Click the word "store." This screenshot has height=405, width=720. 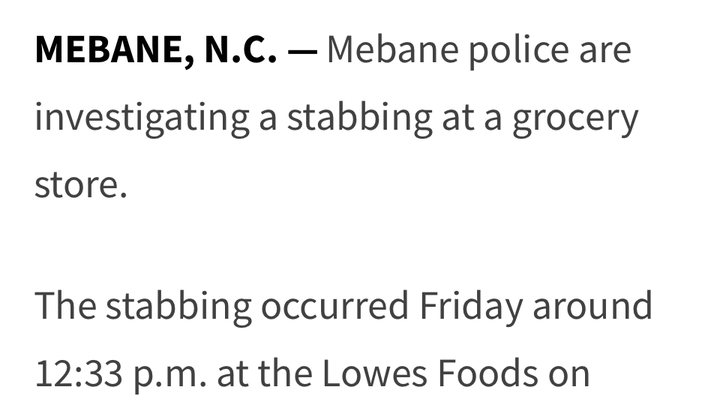coord(81,186)
